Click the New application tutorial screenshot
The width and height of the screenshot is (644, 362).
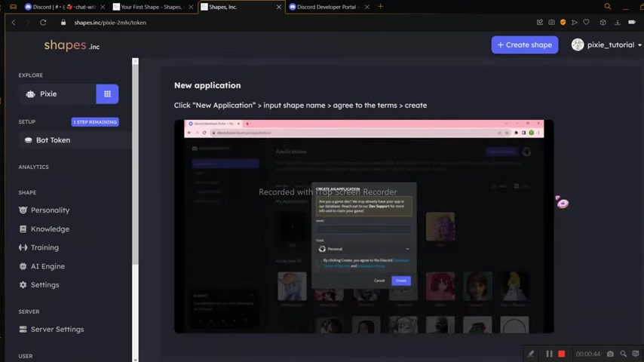coord(363,226)
